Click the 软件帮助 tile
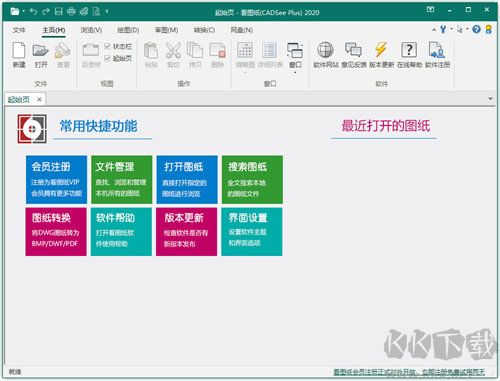The image size is (500, 381). (121, 232)
